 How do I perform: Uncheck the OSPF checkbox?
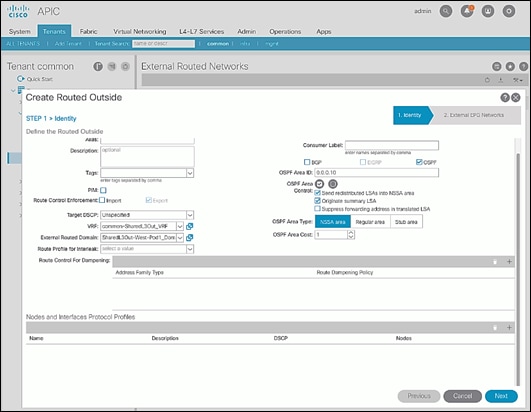click(419, 162)
